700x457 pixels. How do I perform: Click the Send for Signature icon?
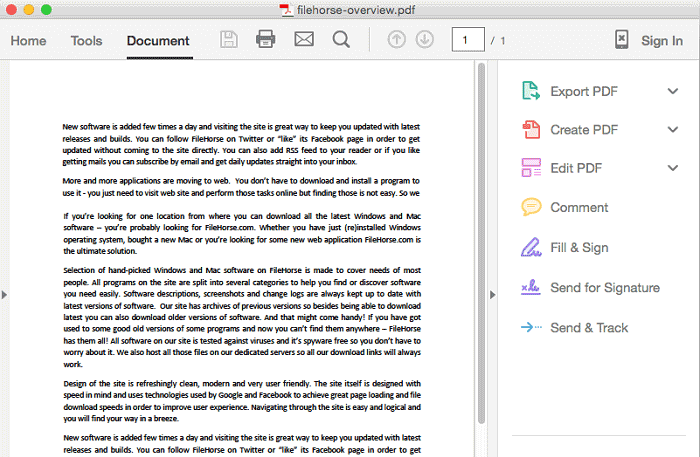[531, 288]
